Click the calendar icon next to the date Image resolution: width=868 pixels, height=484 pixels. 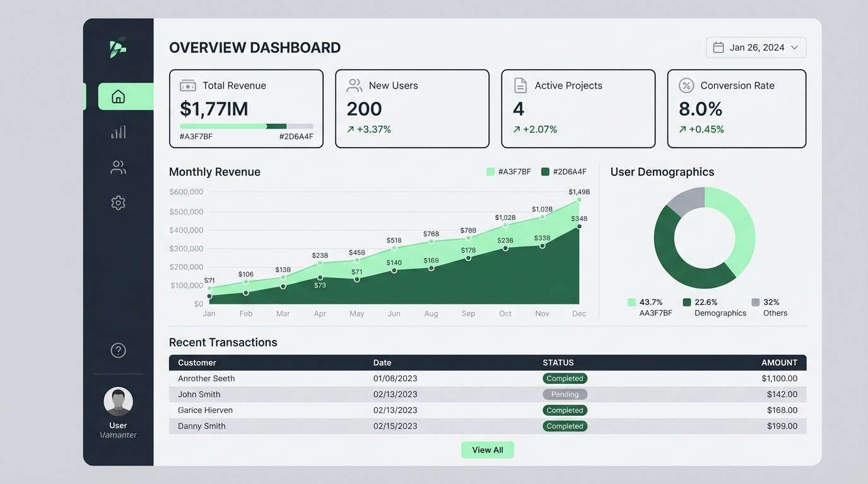718,47
